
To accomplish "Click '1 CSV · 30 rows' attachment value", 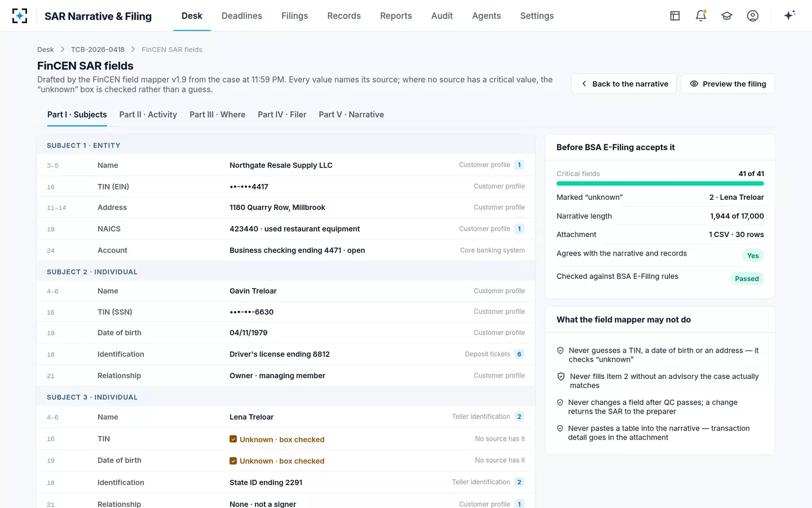I will (736, 234).
